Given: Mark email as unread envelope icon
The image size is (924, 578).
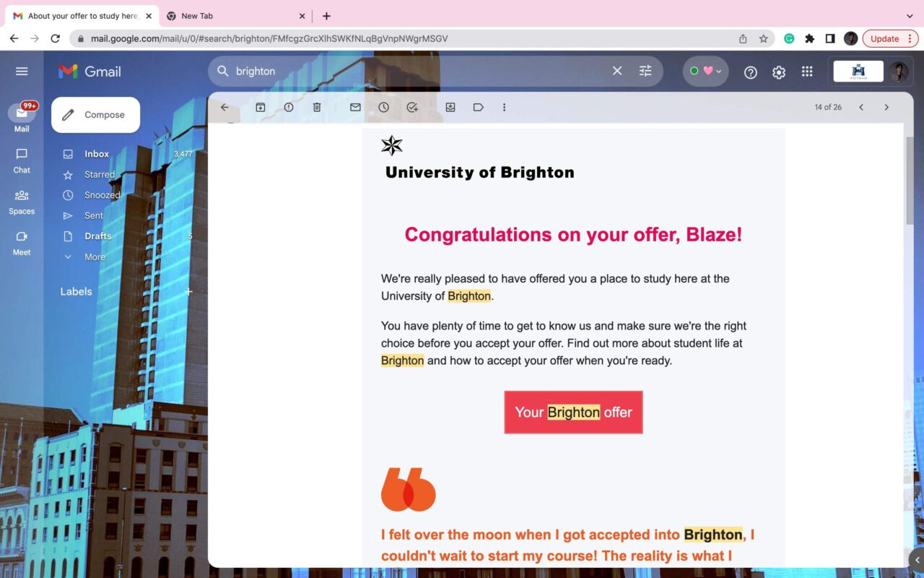Looking at the screenshot, I should point(355,107).
